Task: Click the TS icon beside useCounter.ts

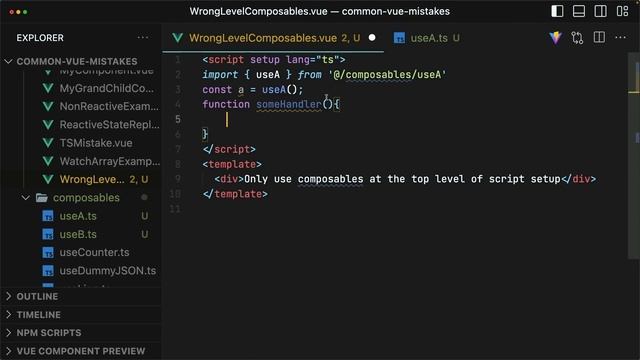Action: pos(48,253)
